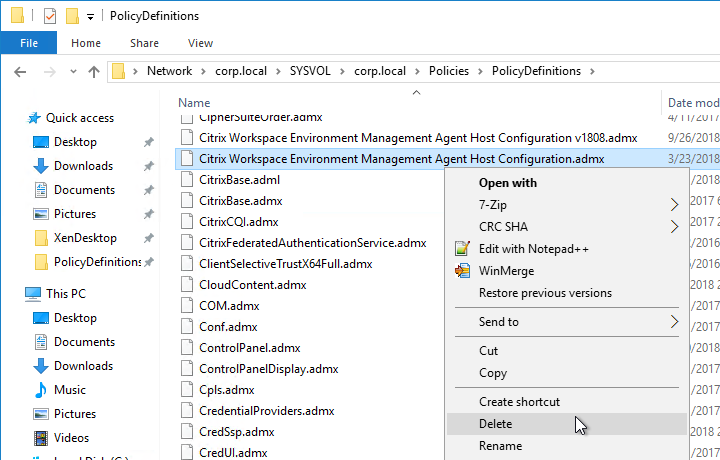Select Quick access in navigation pane
The width and height of the screenshot is (720, 460).
click(80, 118)
